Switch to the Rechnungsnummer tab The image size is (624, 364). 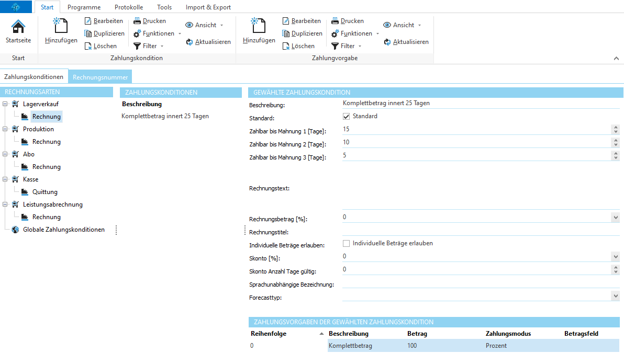pyautogui.click(x=100, y=77)
